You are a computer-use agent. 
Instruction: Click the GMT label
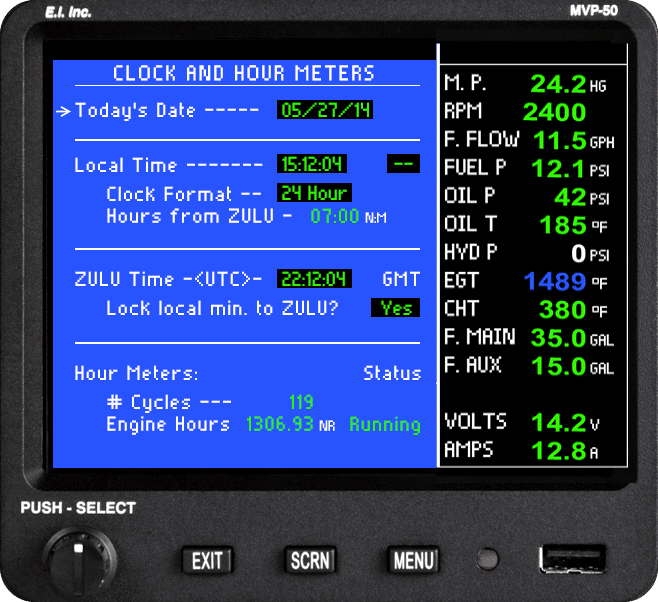(x=401, y=279)
